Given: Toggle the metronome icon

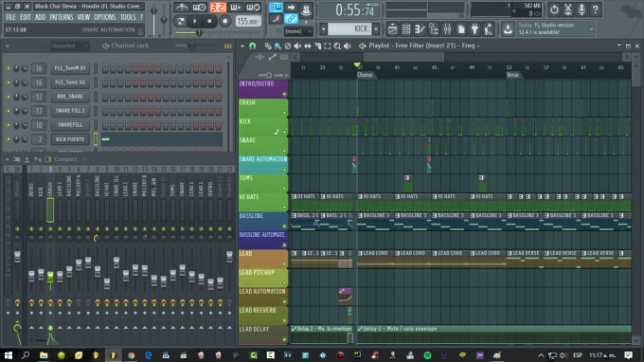Looking at the screenshot, I should 181,7.
